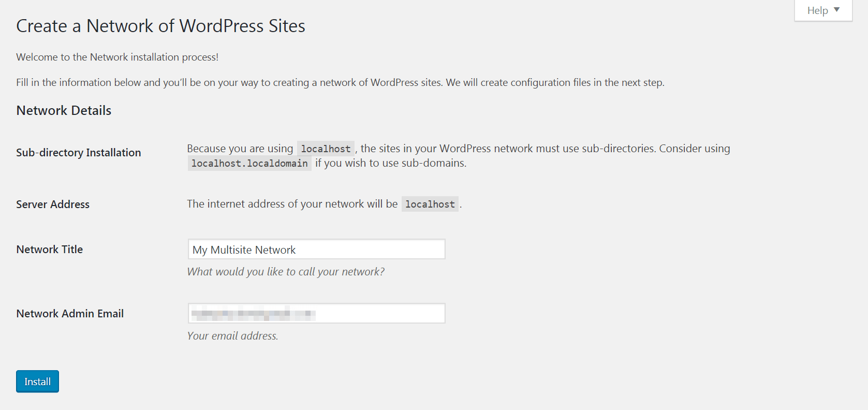Click 'Welcome to the Network installation process!' text
This screenshot has width=868, height=410.
coord(117,57)
